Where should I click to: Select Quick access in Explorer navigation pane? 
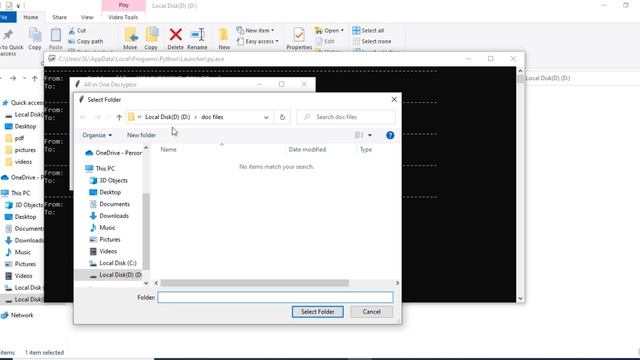coord(22,102)
